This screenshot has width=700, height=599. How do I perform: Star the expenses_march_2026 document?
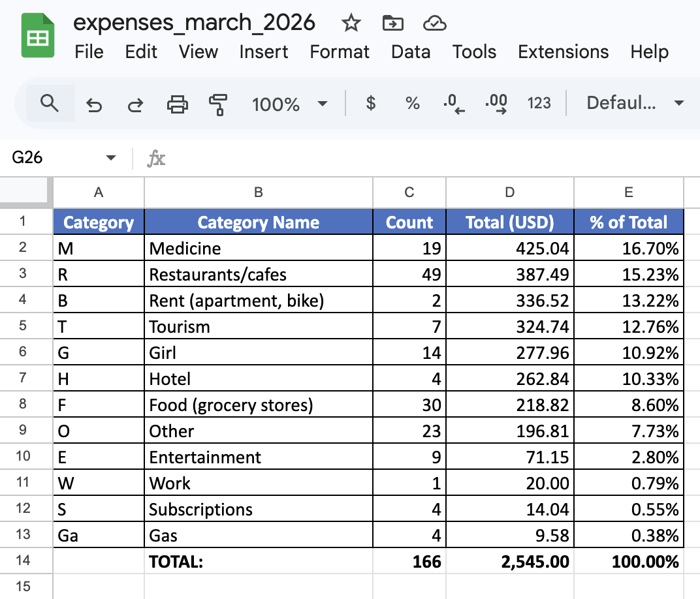click(x=351, y=23)
